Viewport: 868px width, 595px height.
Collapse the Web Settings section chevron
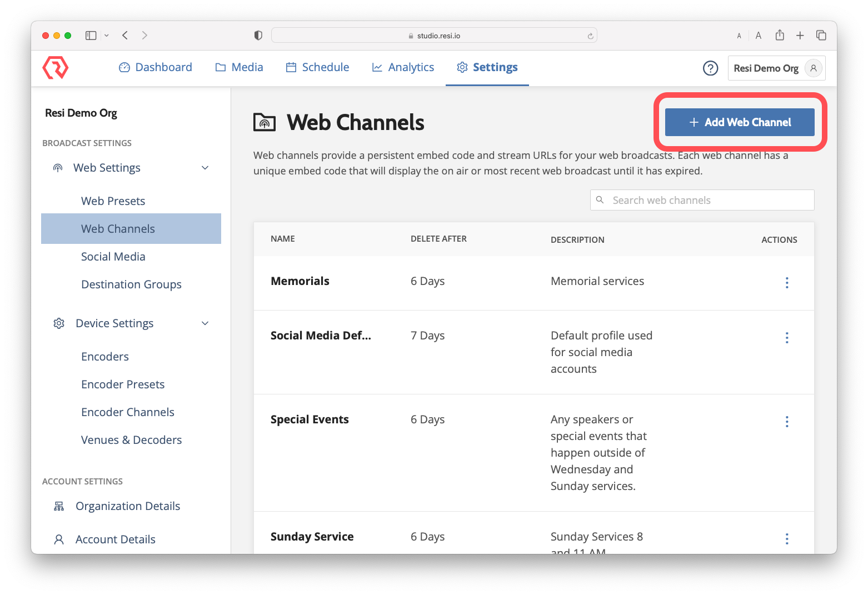coord(205,168)
